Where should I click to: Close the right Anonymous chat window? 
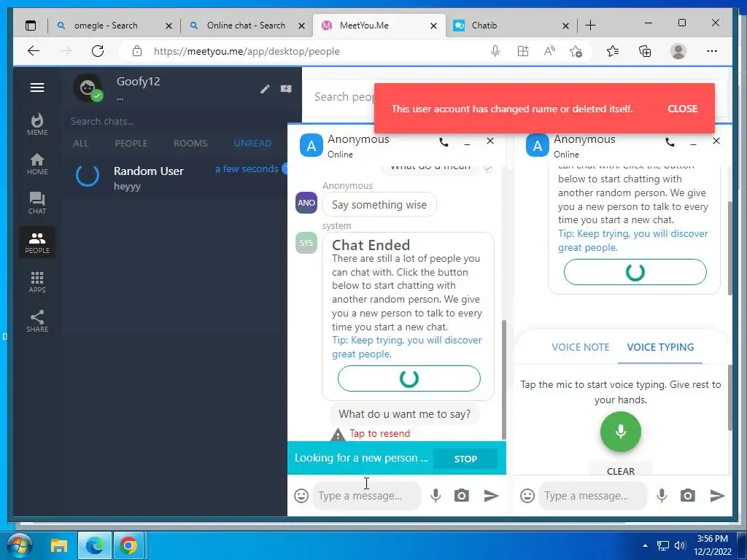716,141
